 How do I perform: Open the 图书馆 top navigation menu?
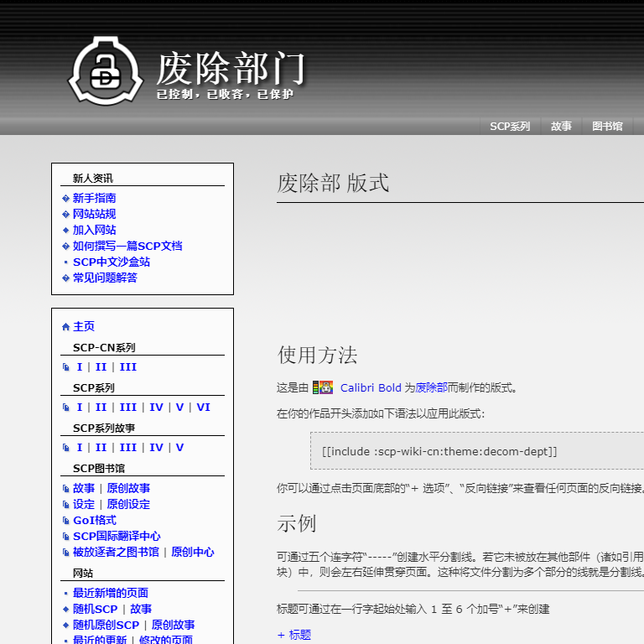pyautogui.click(x=607, y=127)
